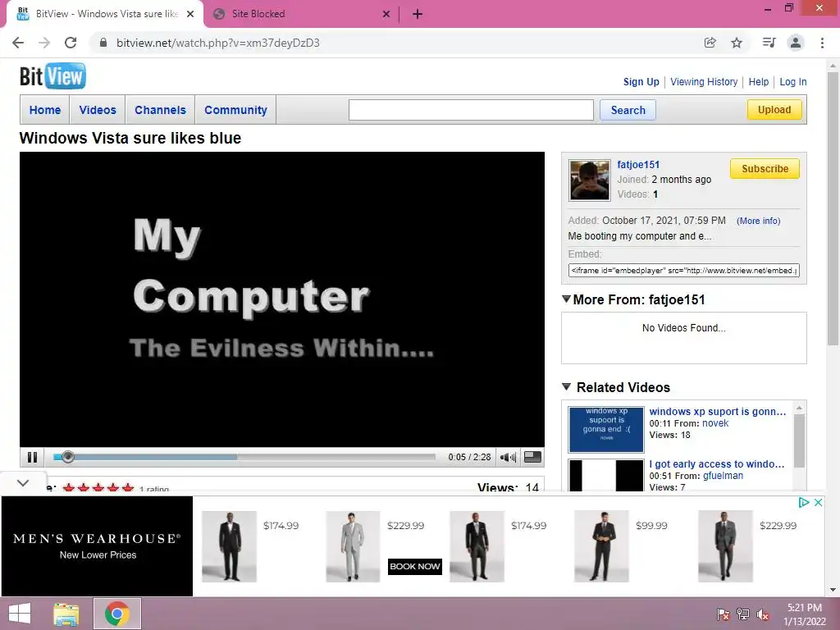This screenshot has height=630, width=840.
Task: Open the novek uploader link
Action: point(715,423)
